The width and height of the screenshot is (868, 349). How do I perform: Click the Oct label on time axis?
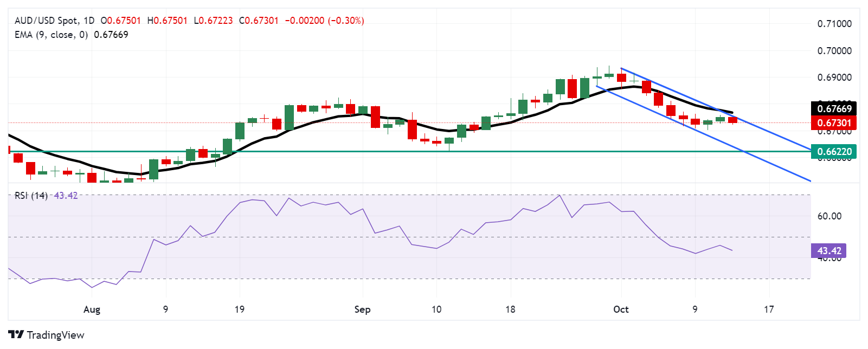click(x=621, y=309)
